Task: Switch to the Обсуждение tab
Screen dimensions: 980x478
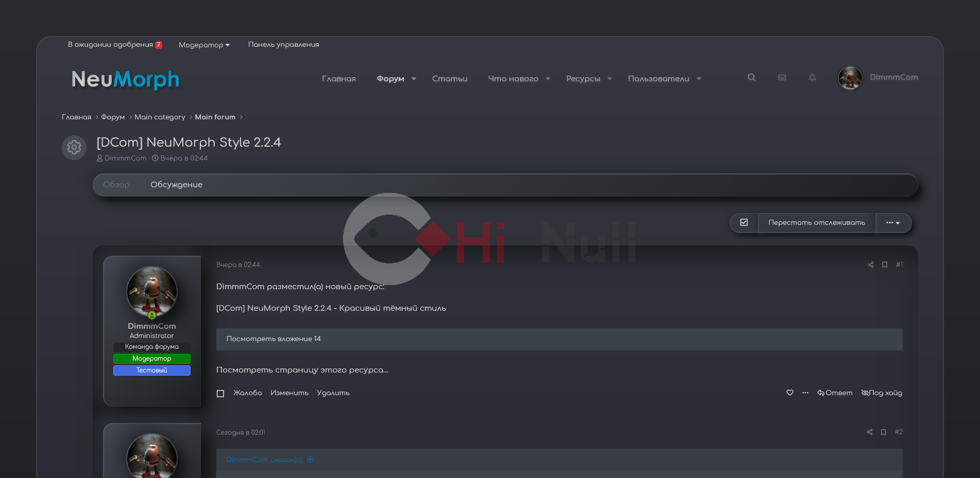Action: pos(176,185)
